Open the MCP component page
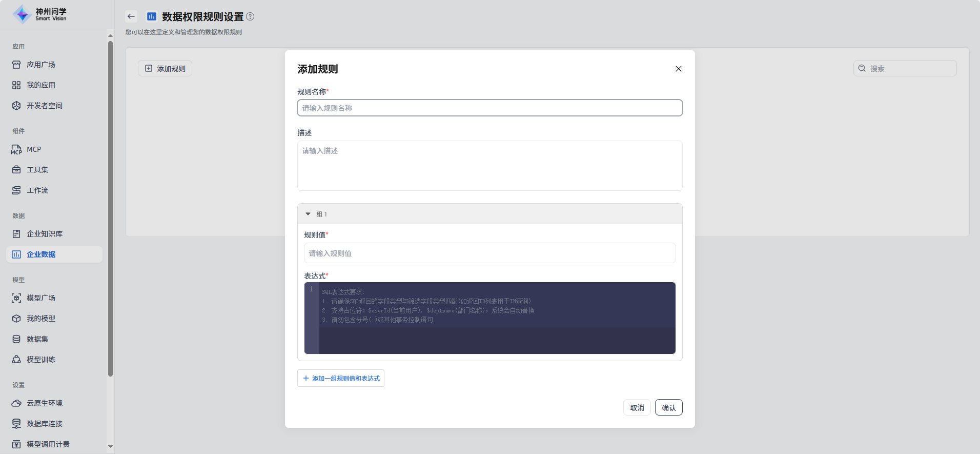Image resolution: width=980 pixels, height=454 pixels. (34, 149)
